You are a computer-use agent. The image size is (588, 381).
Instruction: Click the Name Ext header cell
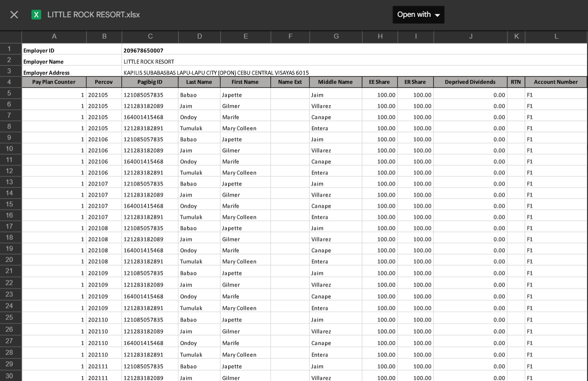tap(290, 82)
